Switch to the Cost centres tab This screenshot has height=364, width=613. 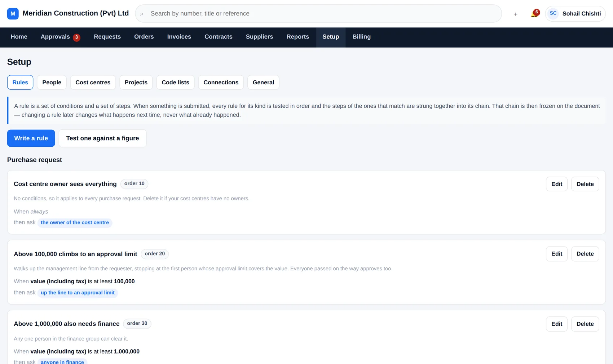coord(93,83)
